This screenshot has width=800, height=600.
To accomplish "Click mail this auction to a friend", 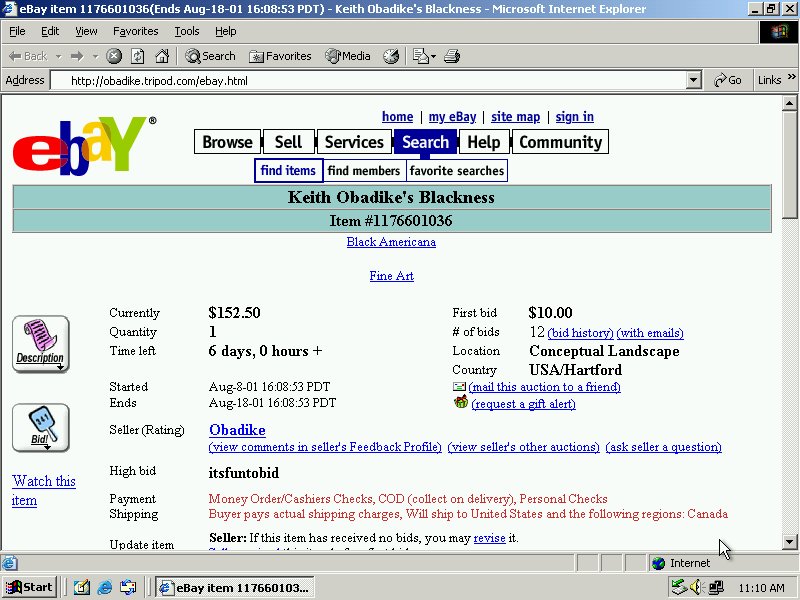I will tap(544, 387).
